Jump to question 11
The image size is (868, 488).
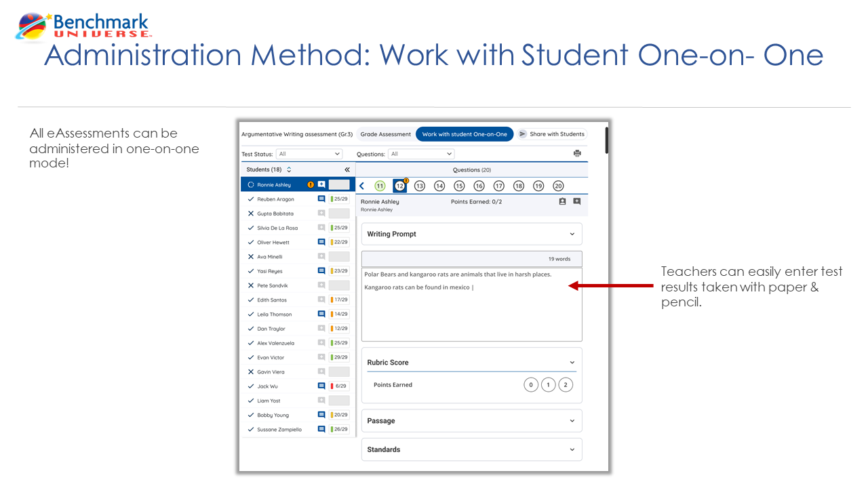pyautogui.click(x=380, y=186)
